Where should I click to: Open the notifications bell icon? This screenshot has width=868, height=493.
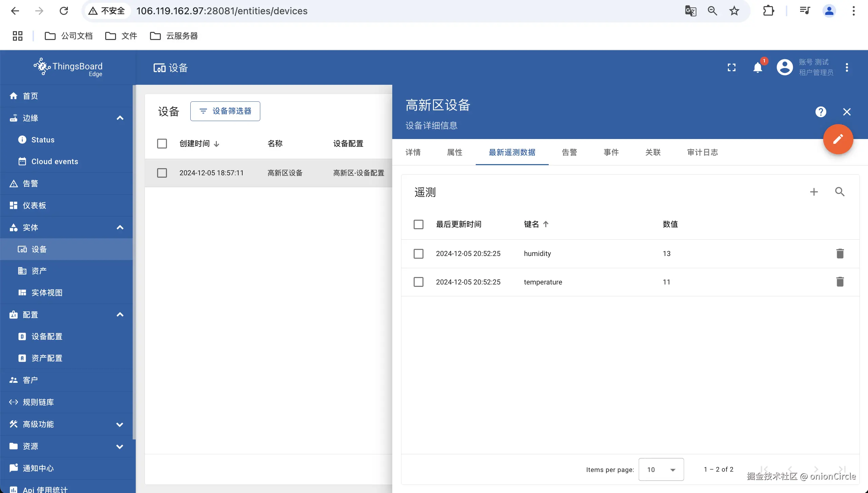[x=757, y=67]
